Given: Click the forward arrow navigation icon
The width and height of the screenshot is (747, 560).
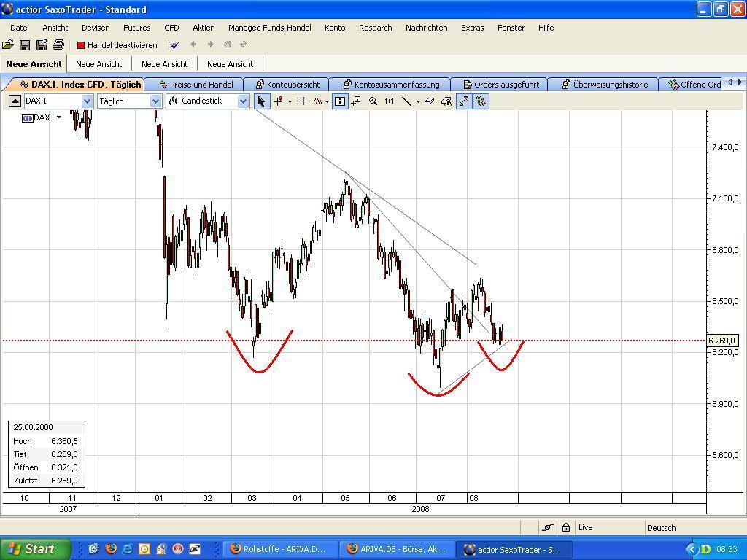Looking at the screenshot, I should [x=210, y=44].
